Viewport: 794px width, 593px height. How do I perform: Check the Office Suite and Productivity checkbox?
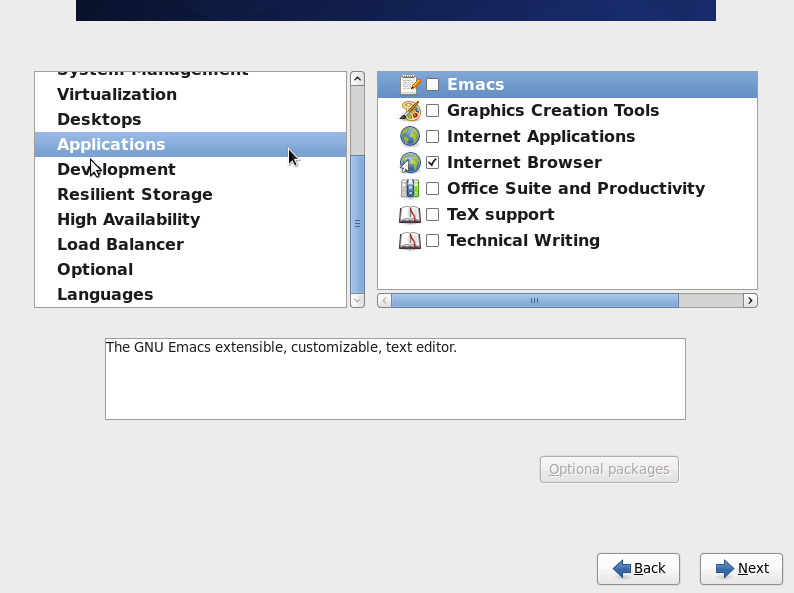[433, 189]
